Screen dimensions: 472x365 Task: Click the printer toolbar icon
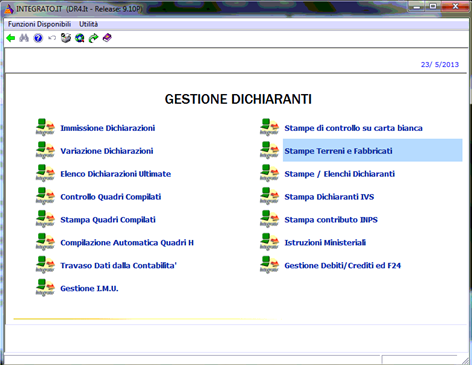66,38
